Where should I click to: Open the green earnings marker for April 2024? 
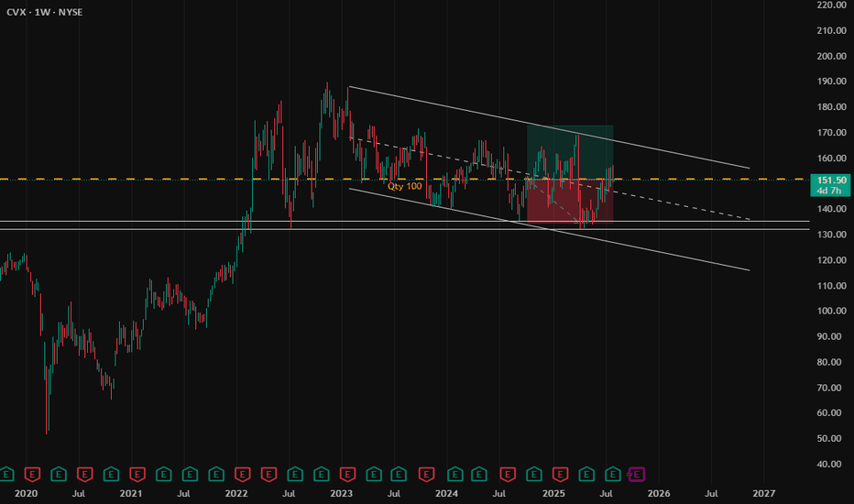[x=478, y=475]
